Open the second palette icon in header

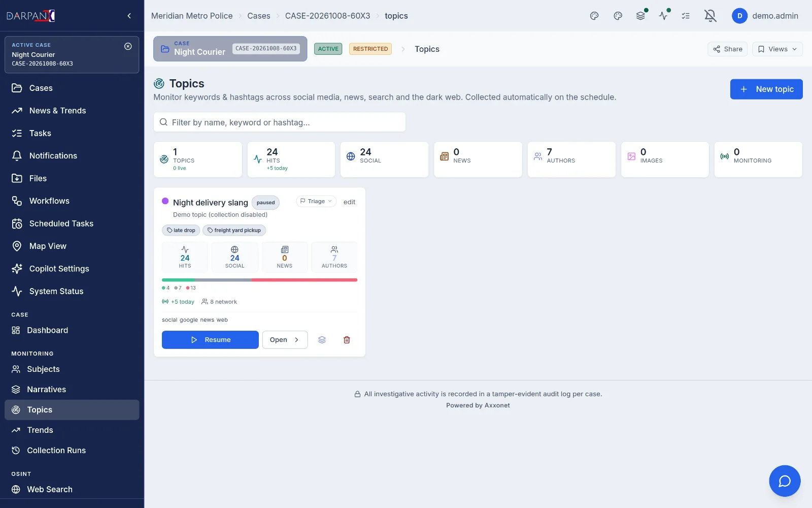tap(618, 16)
